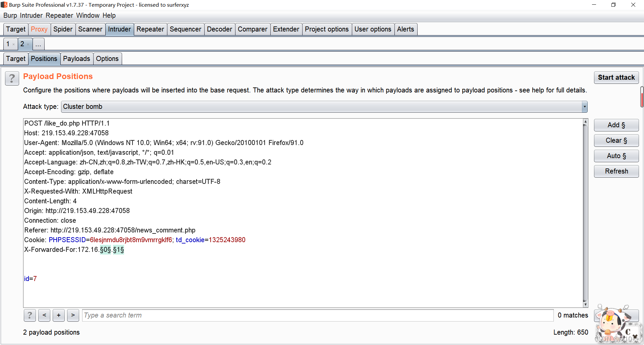This screenshot has height=345, width=644.
Task: Click Connection: close header
Action: [50, 220]
